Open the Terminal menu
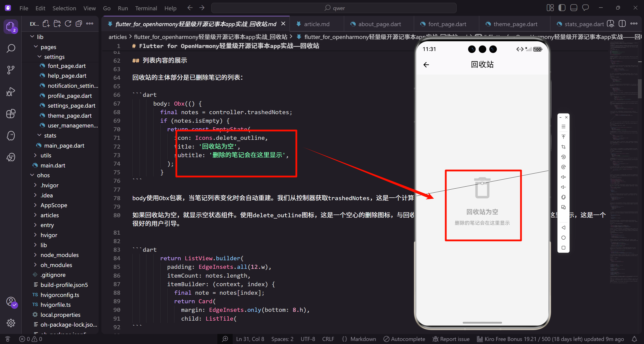The image size is (644, 344). (146, 8)
